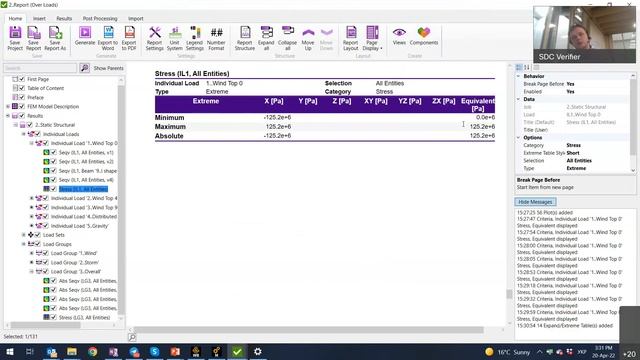Expand the FEM Model Description node
Viewport: 640px width, 360px height.
pos(8,106)
